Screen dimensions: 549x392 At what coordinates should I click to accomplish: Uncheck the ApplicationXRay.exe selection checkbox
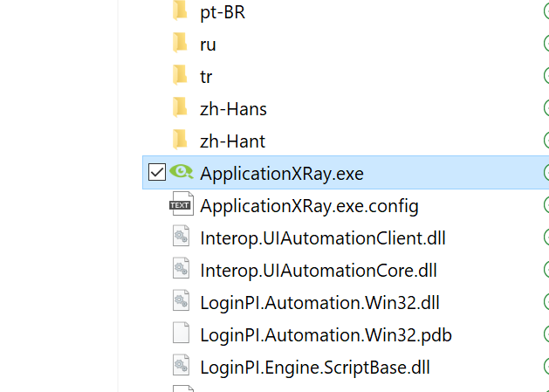(156, 172)
